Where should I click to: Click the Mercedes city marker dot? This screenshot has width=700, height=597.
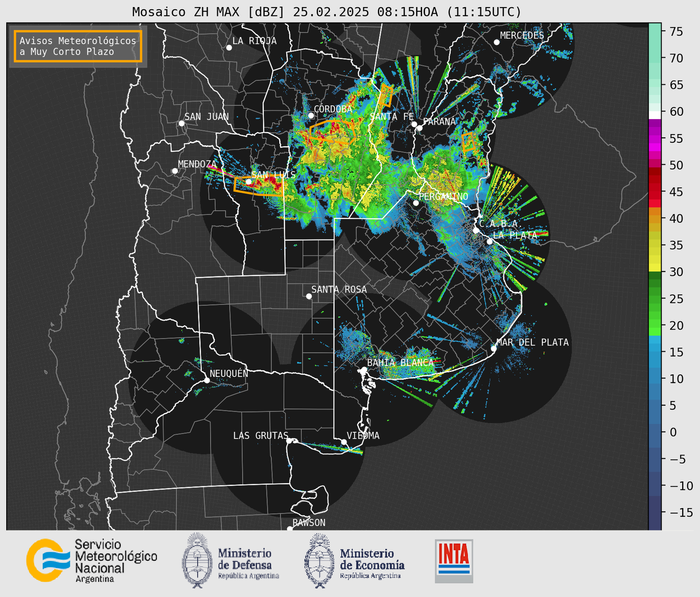click(497, 42)
